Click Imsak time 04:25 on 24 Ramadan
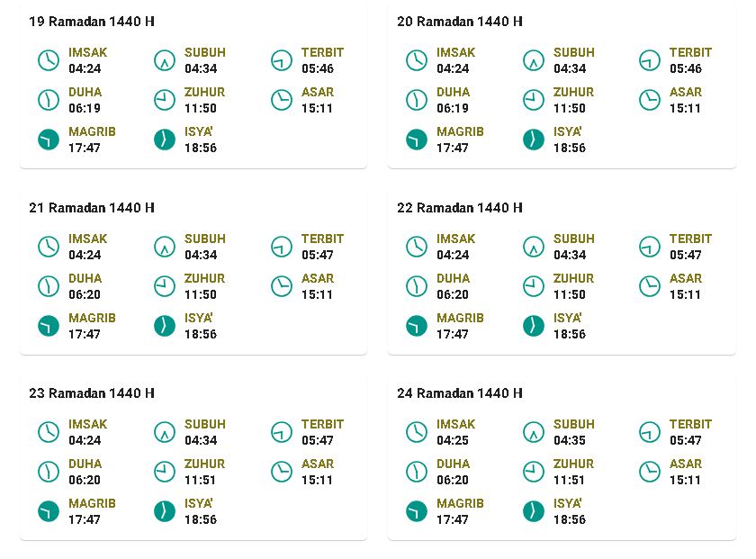 (453, 440)
